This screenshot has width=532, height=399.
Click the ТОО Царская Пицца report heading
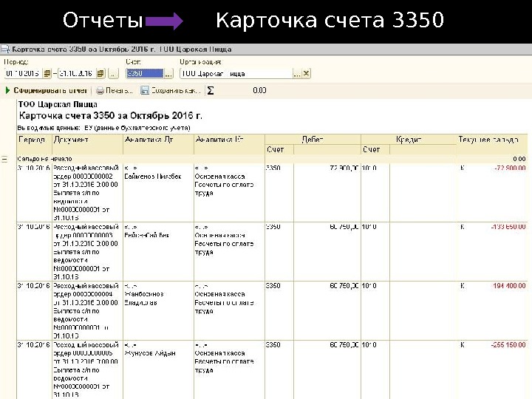(58, 104)
